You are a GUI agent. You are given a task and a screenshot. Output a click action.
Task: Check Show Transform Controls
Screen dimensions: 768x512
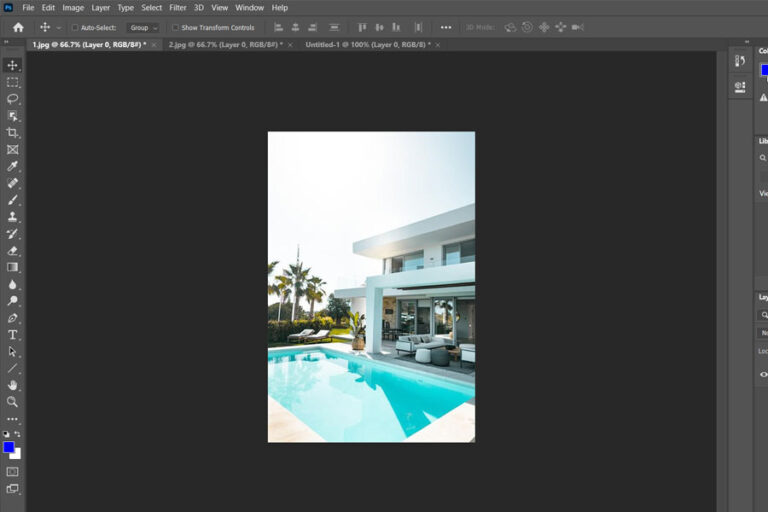(x=176, y=28)
